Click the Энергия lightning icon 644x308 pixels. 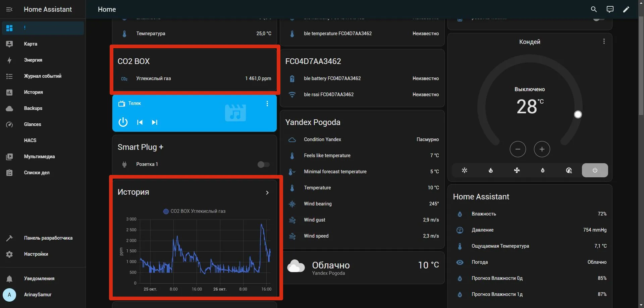click(x=9, y=60)
